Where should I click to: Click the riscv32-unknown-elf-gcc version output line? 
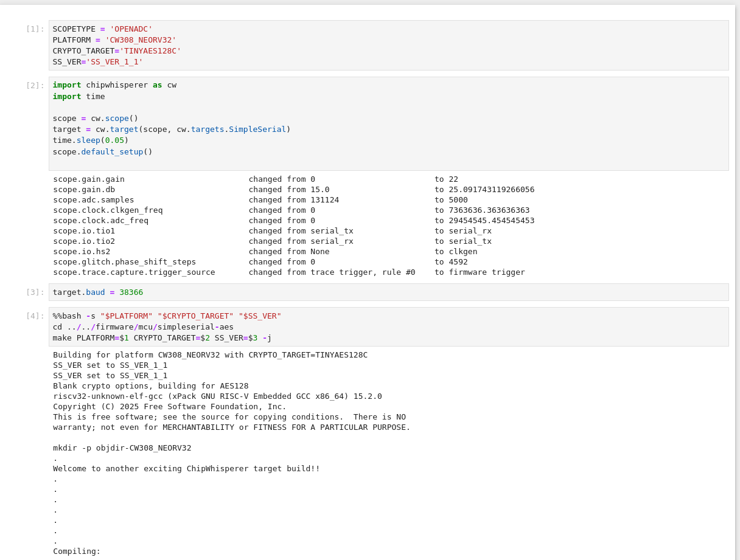[217, 396]
